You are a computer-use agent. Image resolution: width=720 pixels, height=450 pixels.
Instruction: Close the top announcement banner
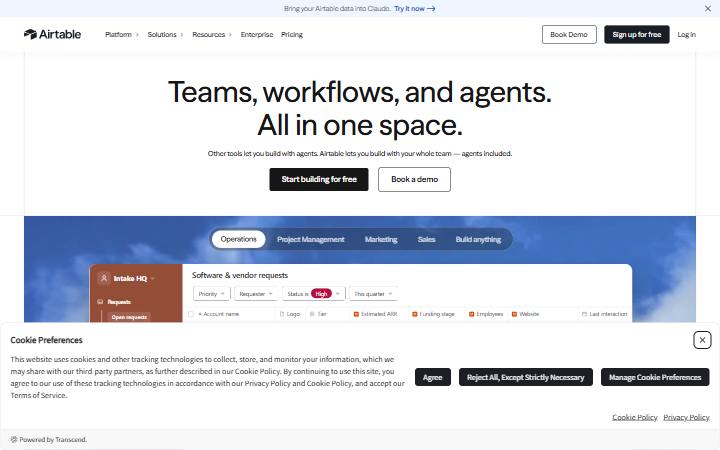(x=708, y=9)
